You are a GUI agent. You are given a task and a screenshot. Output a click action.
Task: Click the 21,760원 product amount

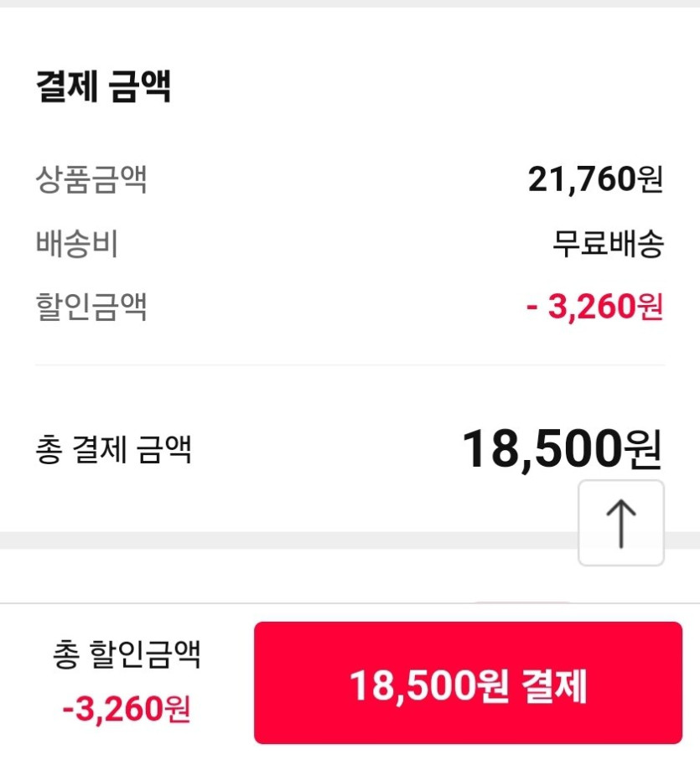[x=595, y=179]
